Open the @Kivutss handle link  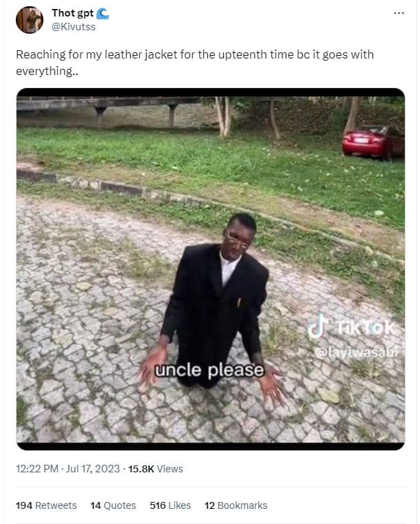pos(74,27)
